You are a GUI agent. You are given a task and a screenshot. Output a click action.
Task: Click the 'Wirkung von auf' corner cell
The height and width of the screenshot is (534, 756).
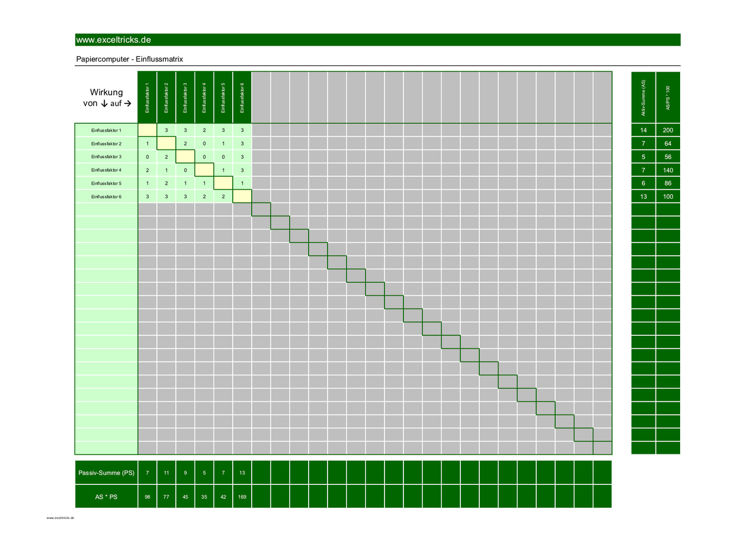[106, 98]
